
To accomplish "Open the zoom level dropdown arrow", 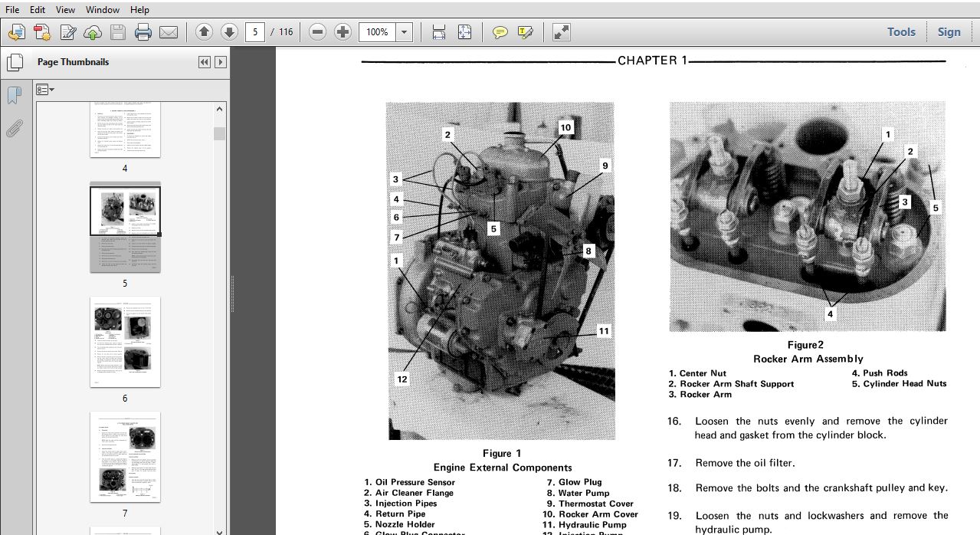I will (405, 32).
